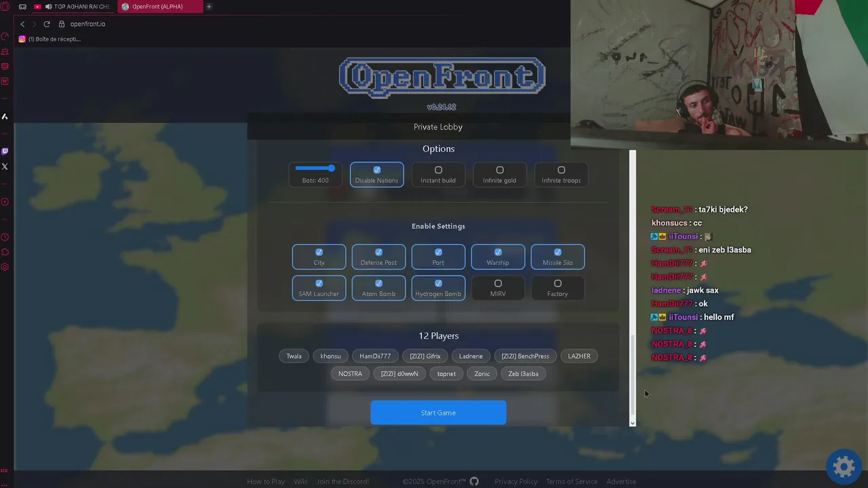Image resolution: width=868 pixels, height=488 pixels.
Task: Toggle the Defense Post setting
Action: pos(378,257)
